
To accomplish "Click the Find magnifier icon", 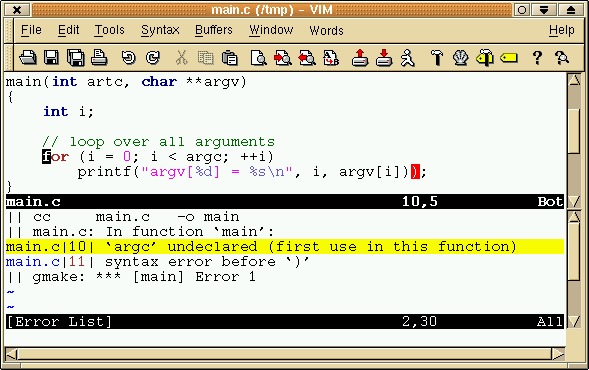I will coord(258,58).
